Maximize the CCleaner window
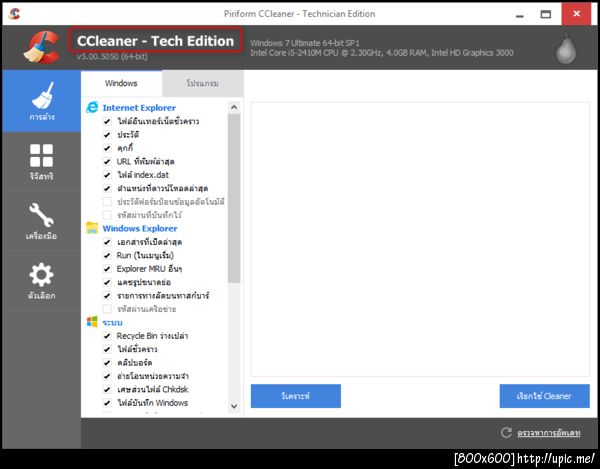 [x=546, y=15]
